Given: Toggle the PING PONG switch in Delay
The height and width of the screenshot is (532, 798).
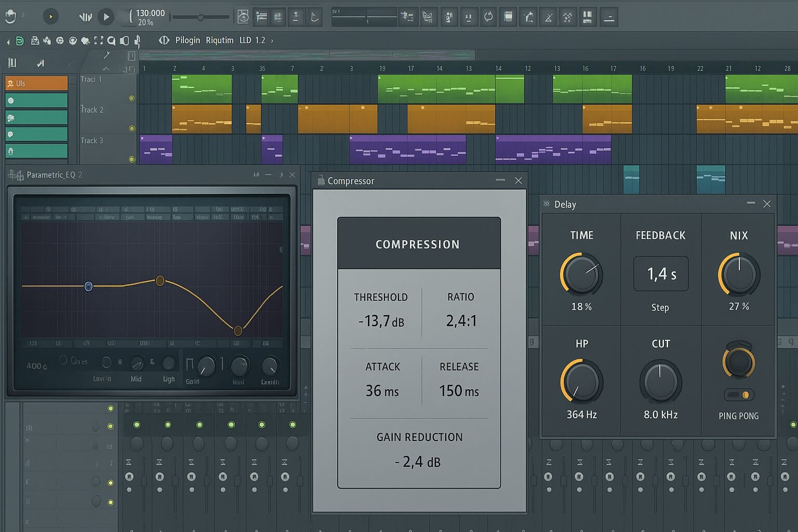Looking at the screenshot, I should pyautogui.click(x=739, y=395).
